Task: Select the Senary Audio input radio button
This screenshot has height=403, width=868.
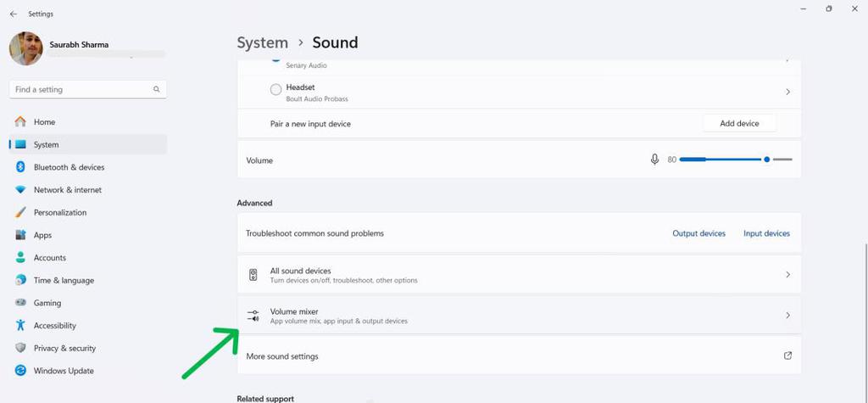Action: [x=275, y=58]
